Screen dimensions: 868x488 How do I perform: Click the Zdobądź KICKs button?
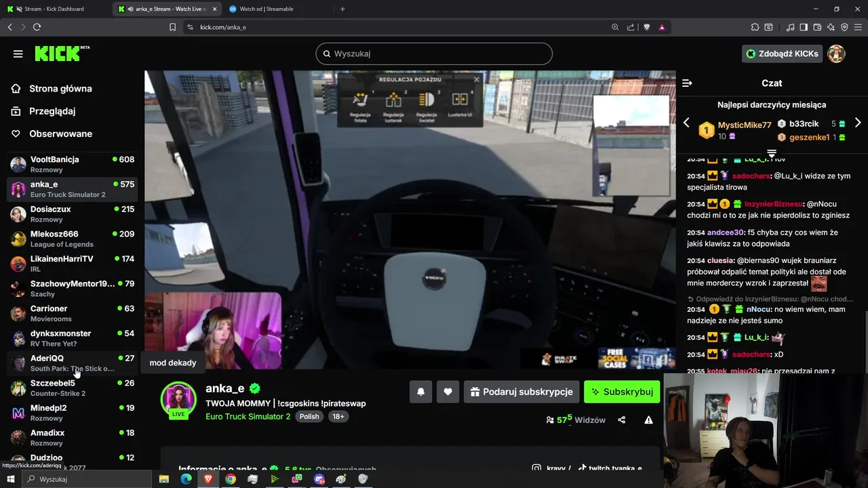pos(782,54)
